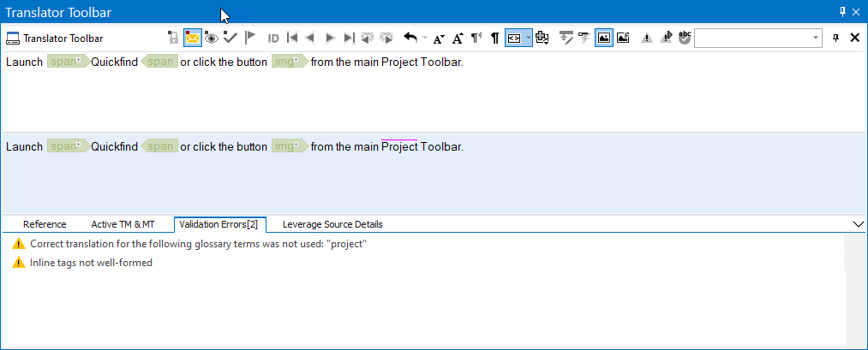Click the glossary terms validation warning
The image size is (868, 350).
point(198,244)
